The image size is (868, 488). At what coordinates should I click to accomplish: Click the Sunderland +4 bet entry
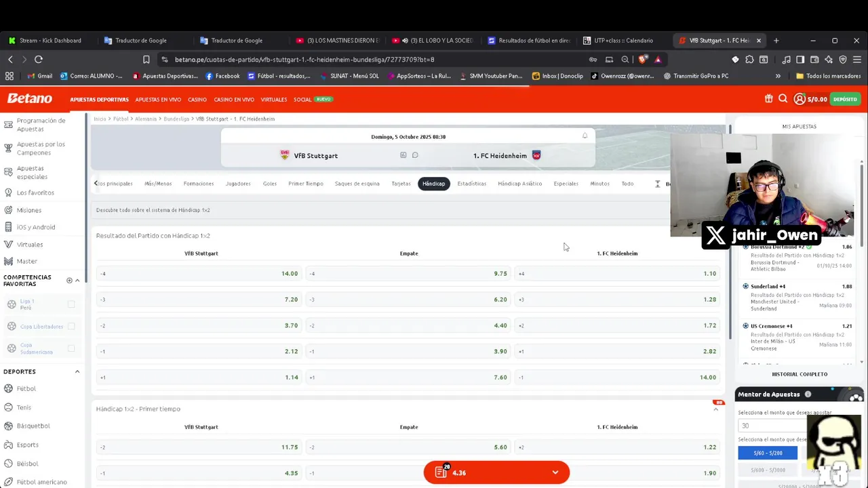(798, 297)
